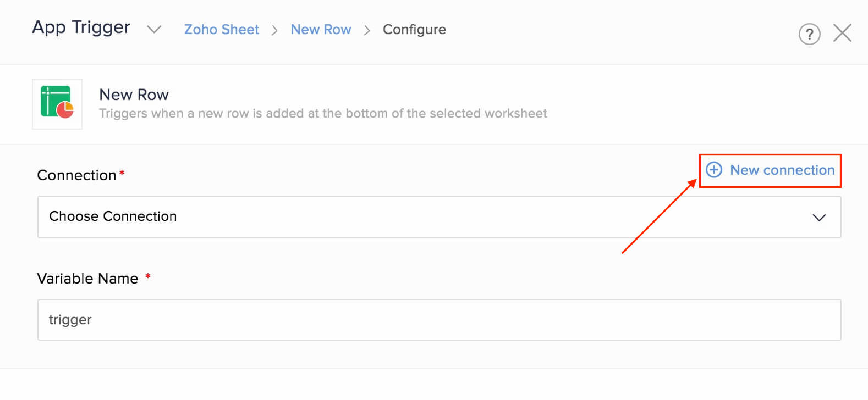Click the X close icon

[842, 33]
